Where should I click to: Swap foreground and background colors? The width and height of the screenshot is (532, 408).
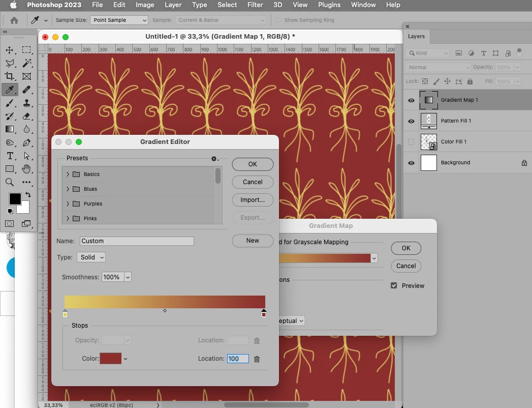[x=28, y=195]
